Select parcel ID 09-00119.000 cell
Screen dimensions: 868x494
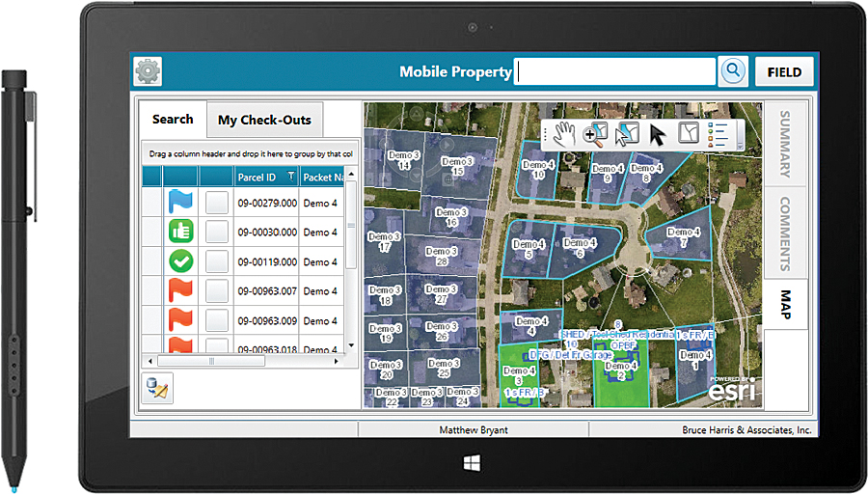point(267,261)
